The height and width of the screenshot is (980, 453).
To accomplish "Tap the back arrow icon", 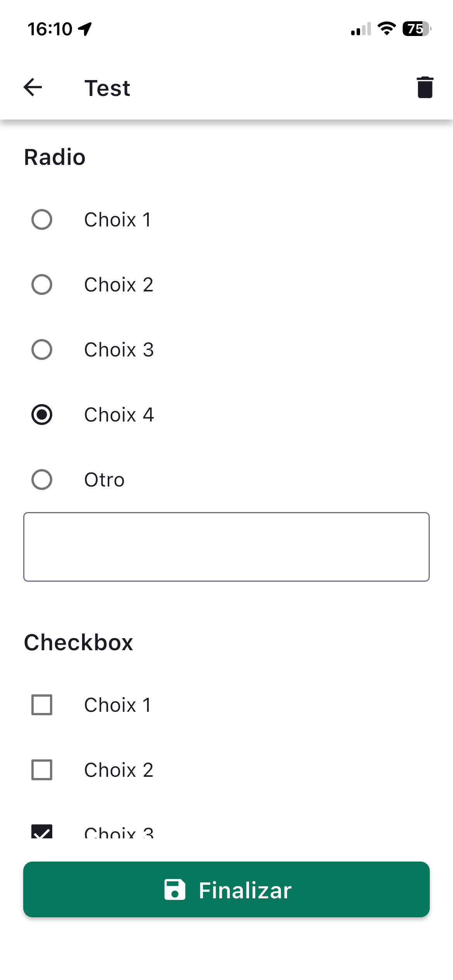I will click(x=33, y=87).
